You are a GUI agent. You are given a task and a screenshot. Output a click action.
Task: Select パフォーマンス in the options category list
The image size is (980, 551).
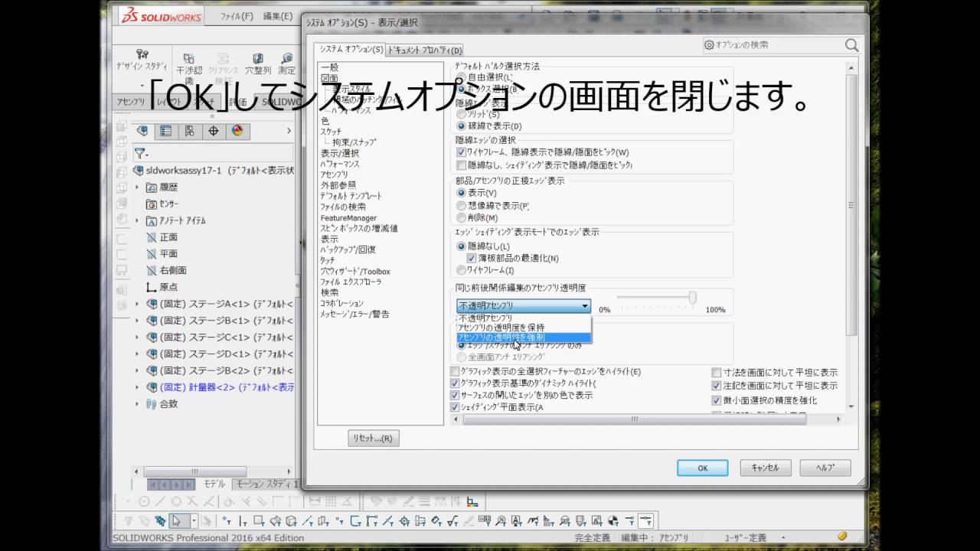click(x=340, y=164)
